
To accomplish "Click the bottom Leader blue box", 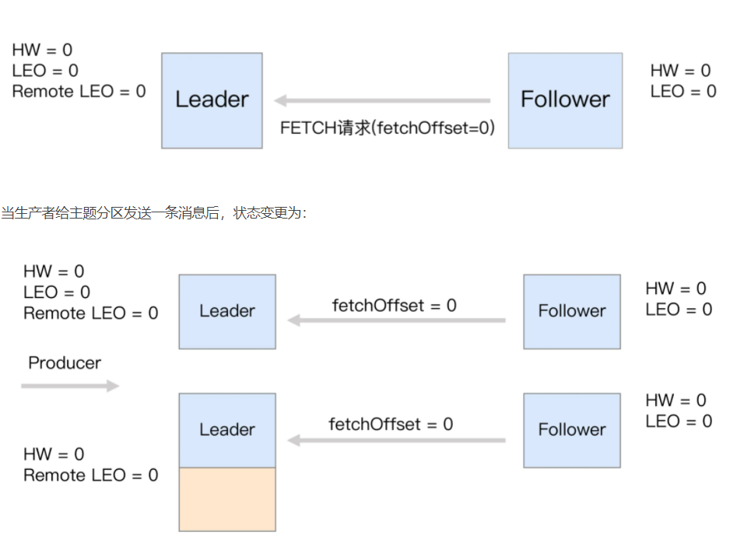I will (x=227, y=430).
